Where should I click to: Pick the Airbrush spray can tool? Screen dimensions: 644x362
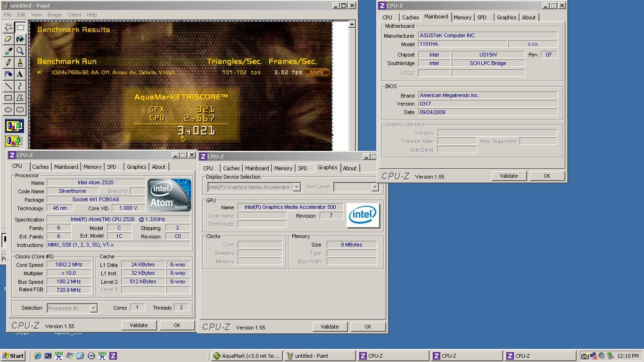pyautogui.click(x=8, y=74)
